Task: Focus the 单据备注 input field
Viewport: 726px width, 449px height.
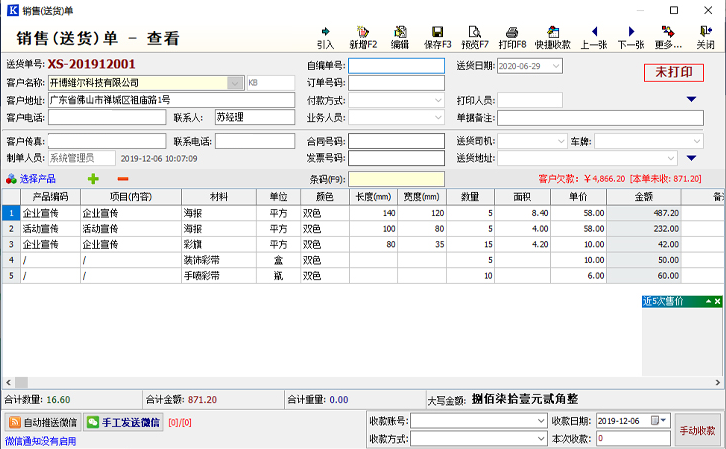Action: (x=601, y=118)
